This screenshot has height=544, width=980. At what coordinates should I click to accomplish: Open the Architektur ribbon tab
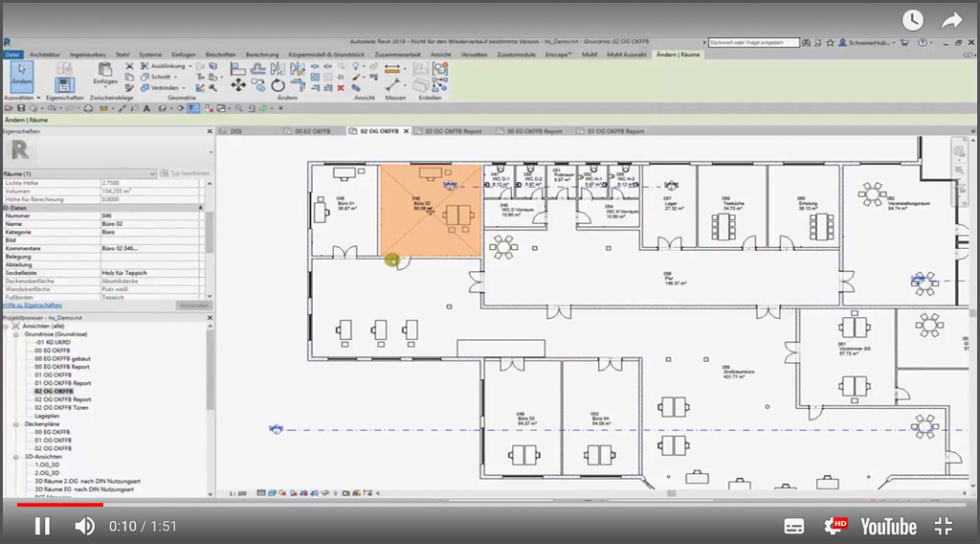click(45, 55)
